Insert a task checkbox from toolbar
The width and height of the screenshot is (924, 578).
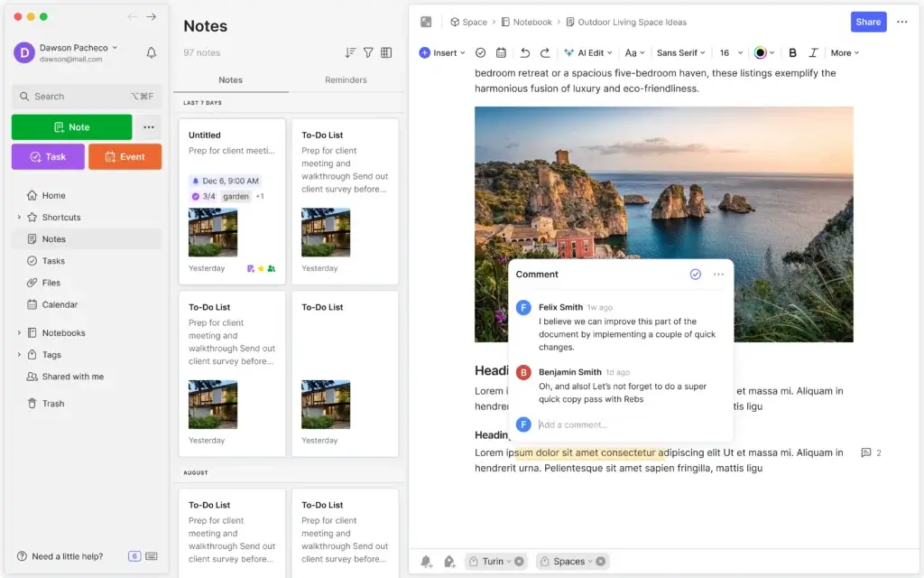point(481,52)
